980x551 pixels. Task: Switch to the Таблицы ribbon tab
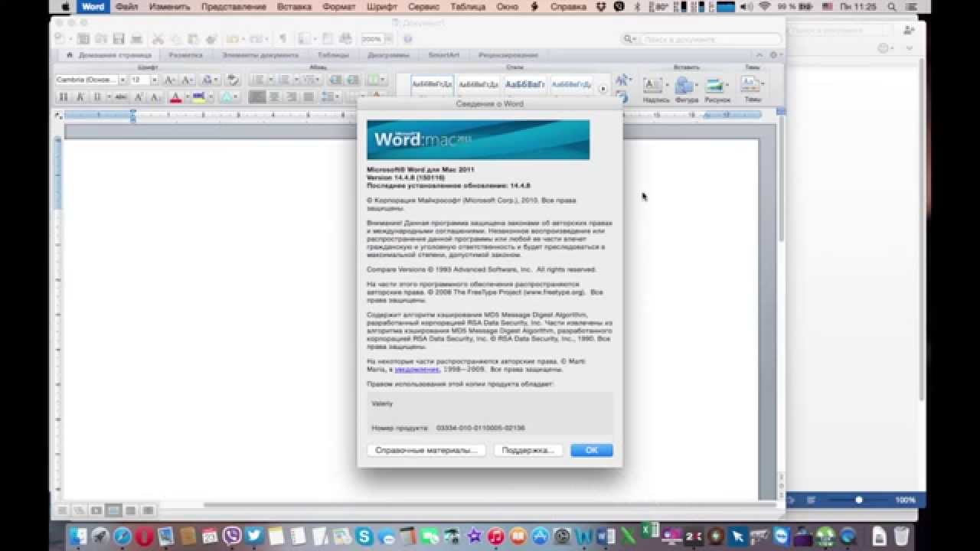(x=333, y=55)
